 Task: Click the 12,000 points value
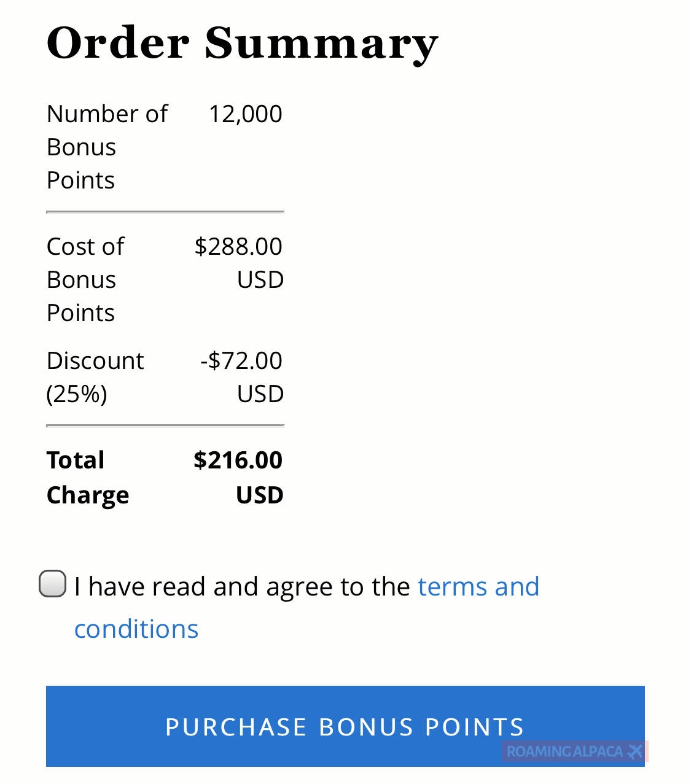tap(245, 114)
